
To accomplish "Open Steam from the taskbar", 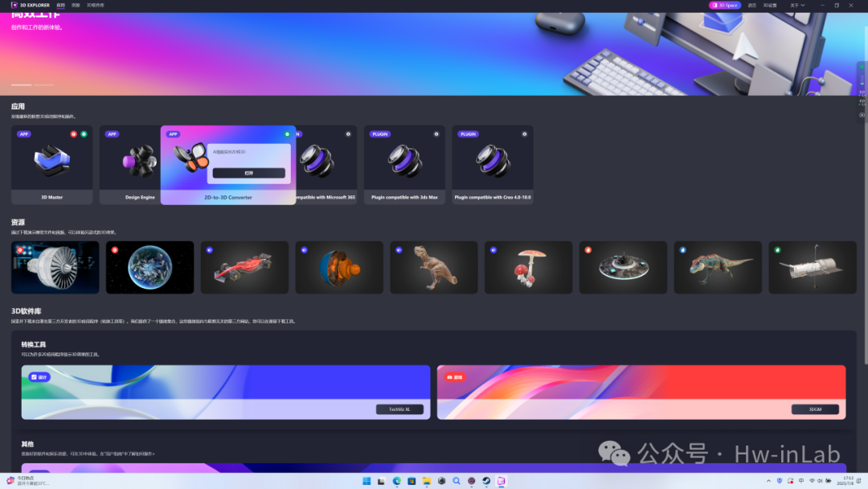I will point(486,481).
